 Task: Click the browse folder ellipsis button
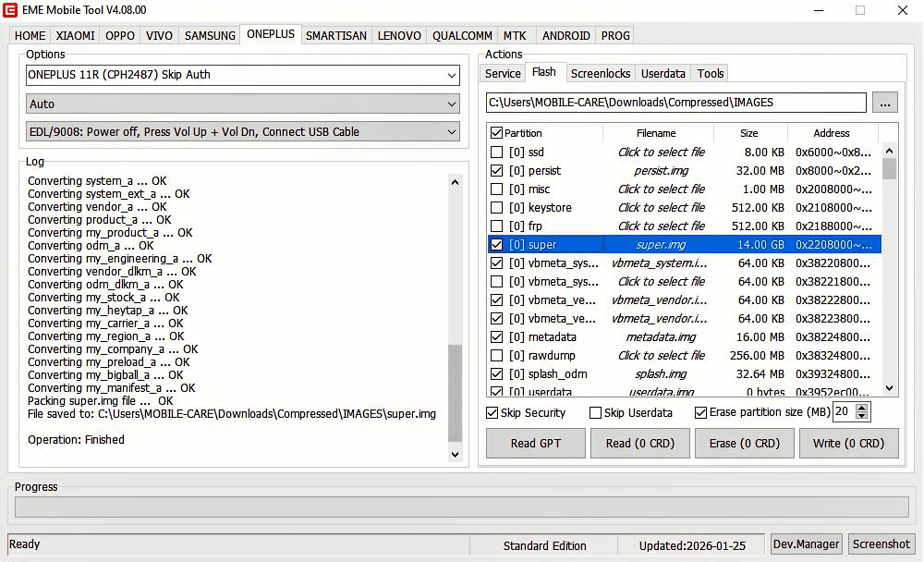(884, 103)
